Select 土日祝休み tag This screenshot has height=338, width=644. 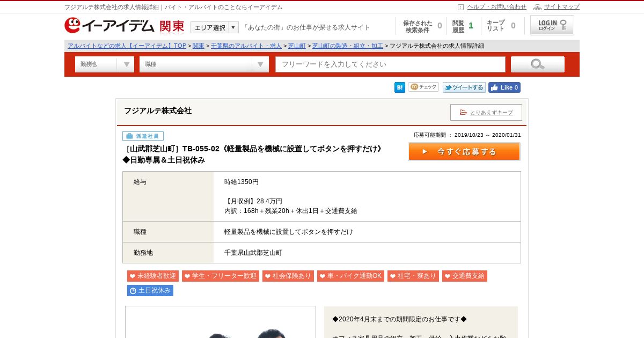point(150,290)
